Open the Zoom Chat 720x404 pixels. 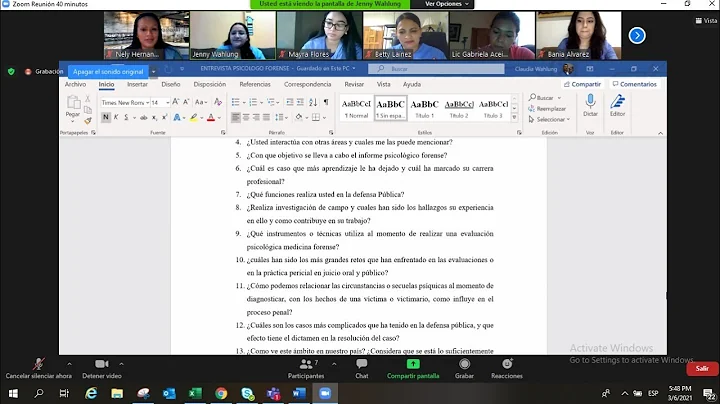tap(361, 369)
